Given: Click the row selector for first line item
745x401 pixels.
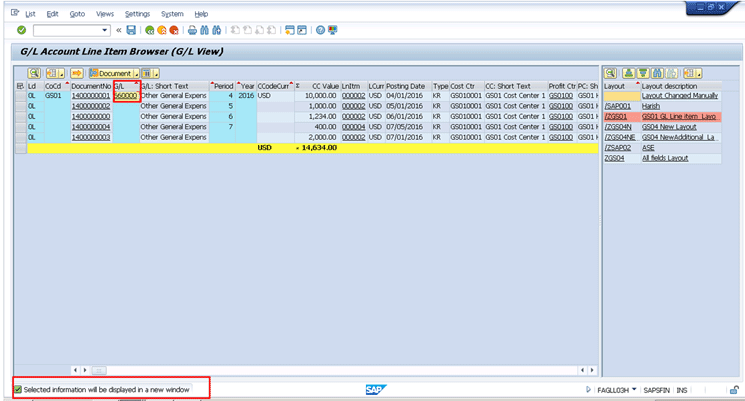Looking at the screenshot, I should click(21, 96).
